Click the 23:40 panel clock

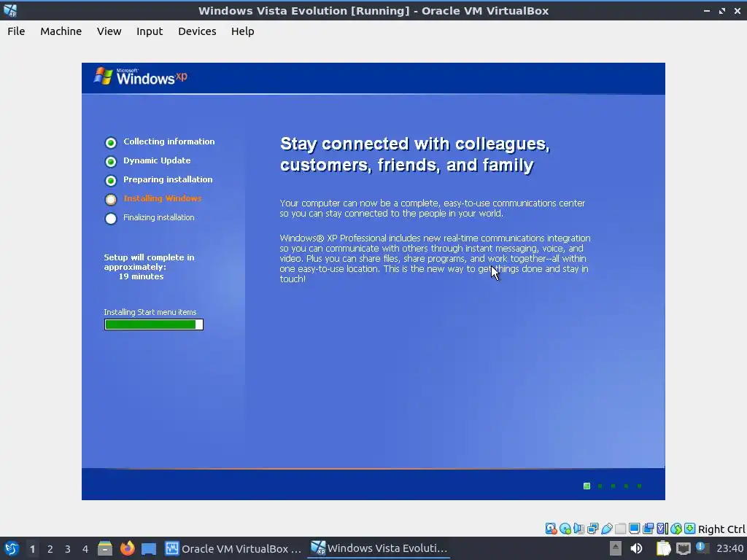(729, 548)
